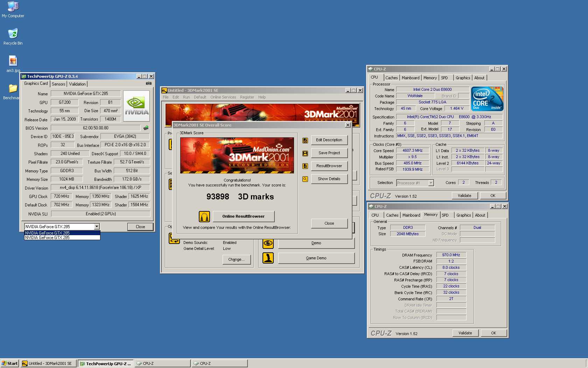Open Graphics Card tab in GPU-Z
This screenshot has width=588, height=368.
point(36,83)
